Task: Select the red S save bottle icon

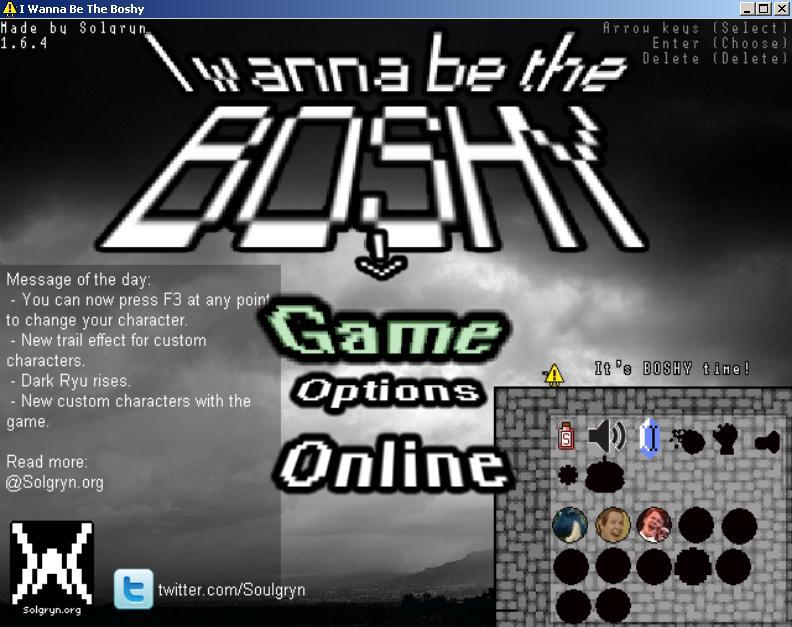Action: (566, 436)
